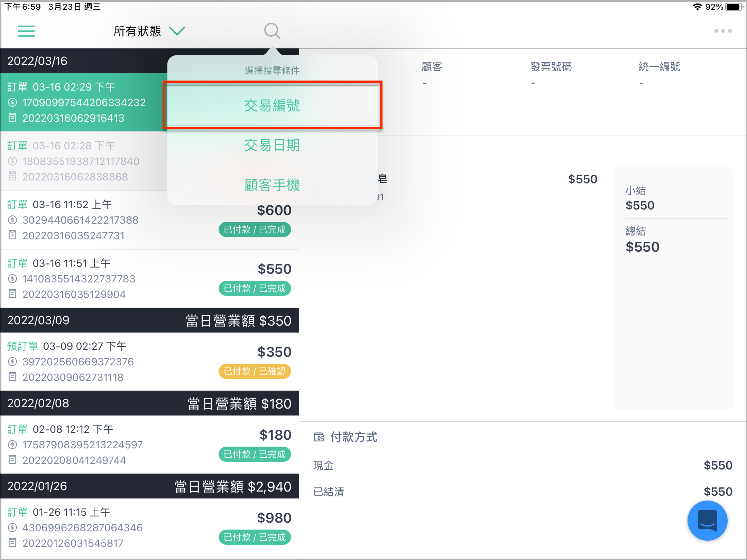
Task: Check the Wi-Fi status icon
Action: 697,7
